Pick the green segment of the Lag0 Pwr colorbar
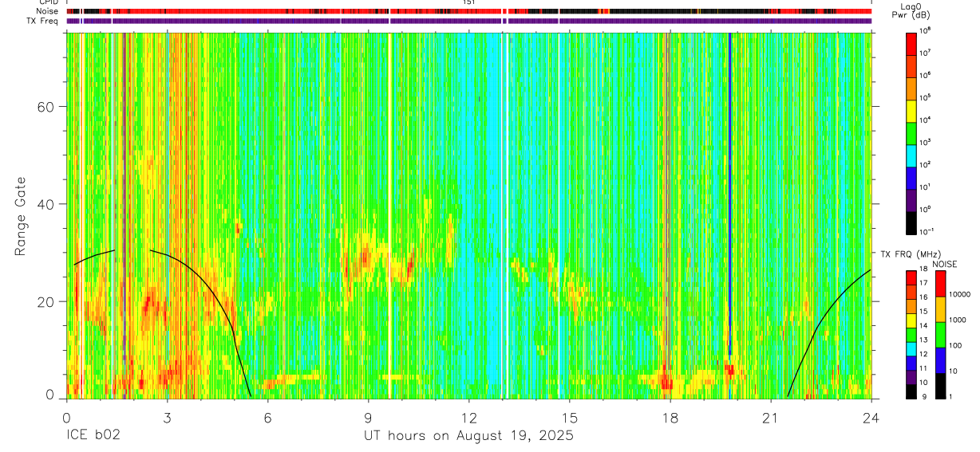The width and height of the screenshot is (980, 452). (911, 134)
